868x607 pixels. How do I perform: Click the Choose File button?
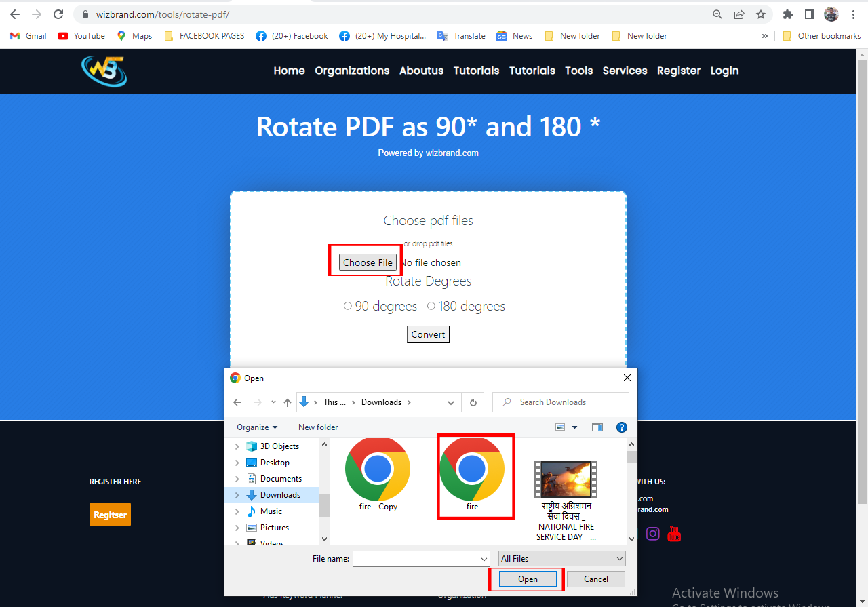(x=368, y=262)
